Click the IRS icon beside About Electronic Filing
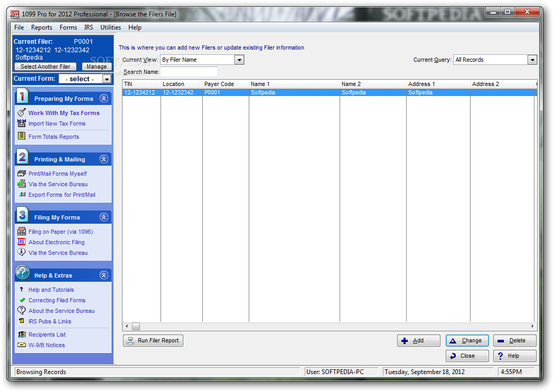The width and height of the screenshot is (554, 392). [x=22, y=242]
